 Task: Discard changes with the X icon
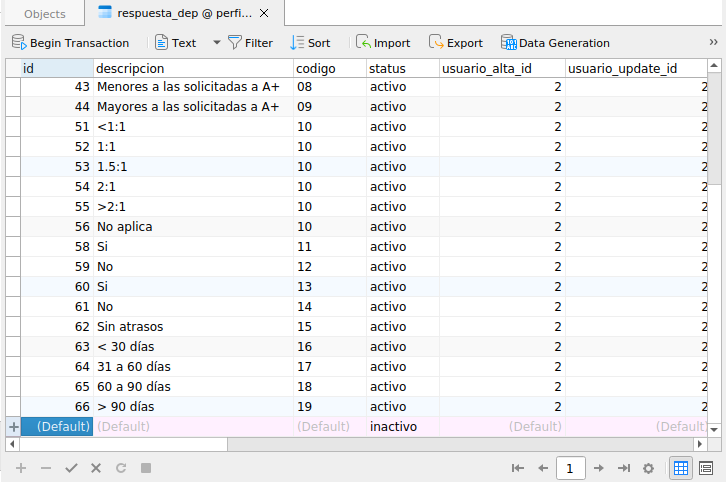(x=96, y=467)
